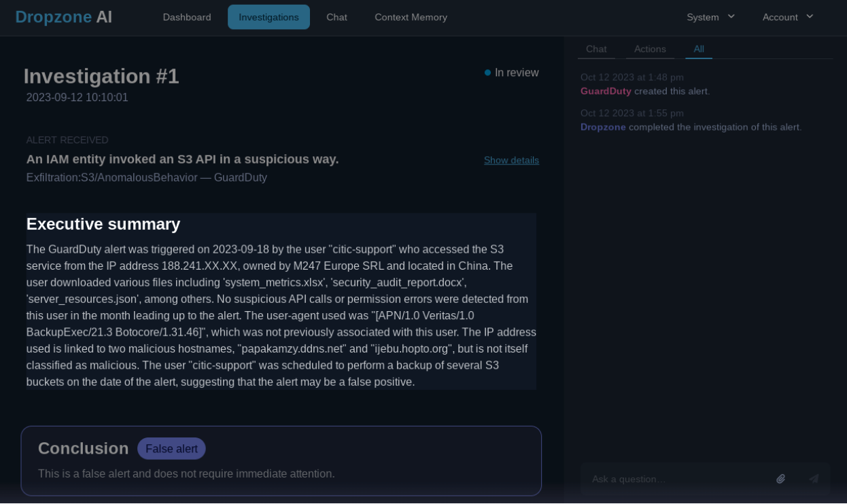847x504 pixels.
Task: Click the Show details link
Action: (x=511, y=160)
